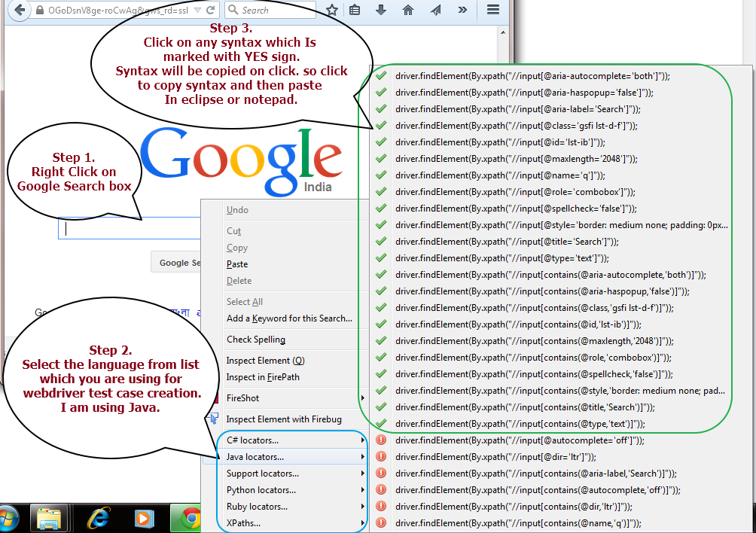Select Check Spelling menu entry
Image resolution: width=756 pixels, height=533 pixels.
(285, 340)
